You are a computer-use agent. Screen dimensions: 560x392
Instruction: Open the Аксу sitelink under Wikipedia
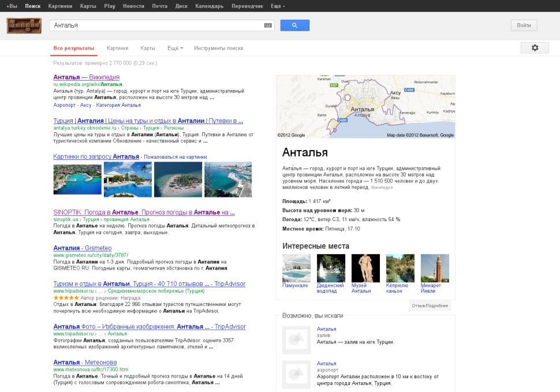pyautogui.click(x=85, y=105)
